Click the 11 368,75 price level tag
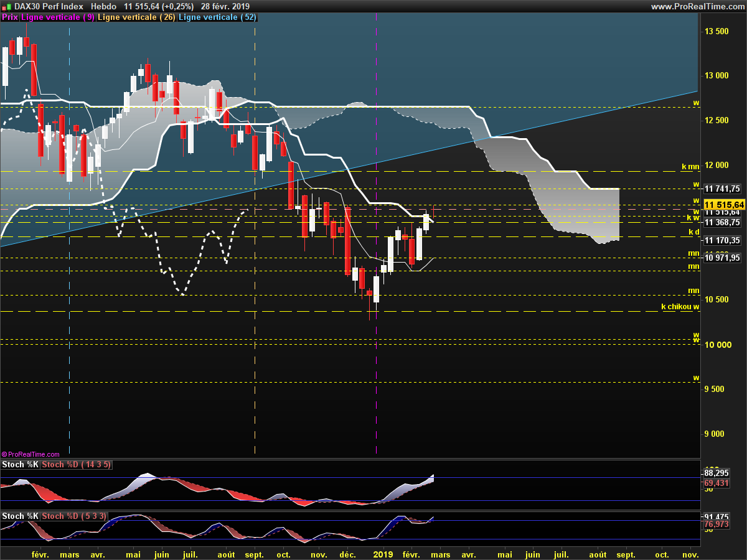 click(x=722, y=222)
